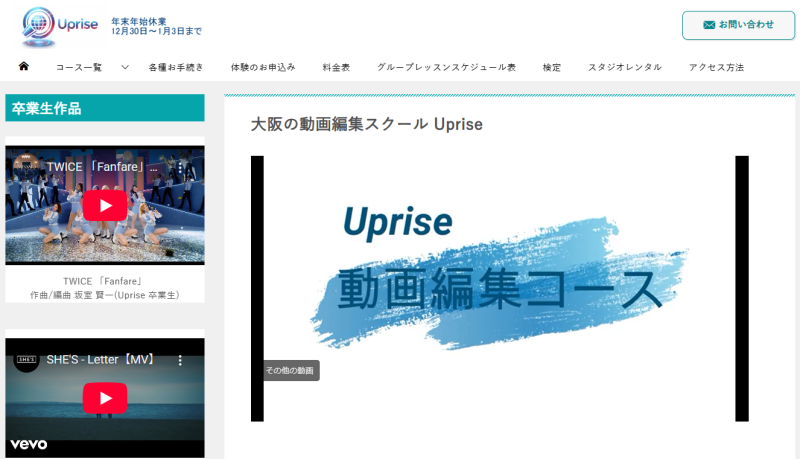The image size is (800, 459).
Task: Click the SHE'S channel avatar icon
Action: tap(26, 360)
